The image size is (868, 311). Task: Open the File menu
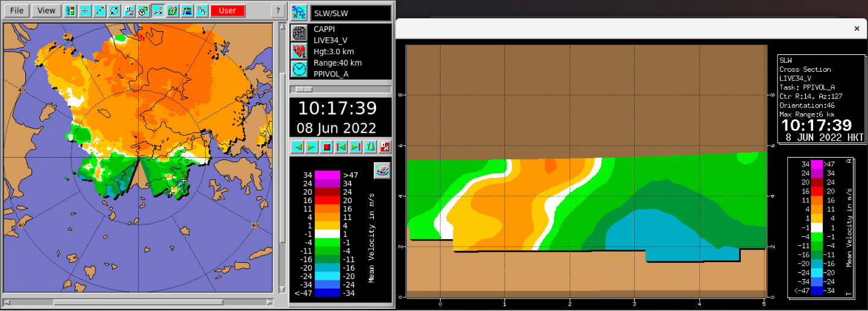click(x=17, y=10)
